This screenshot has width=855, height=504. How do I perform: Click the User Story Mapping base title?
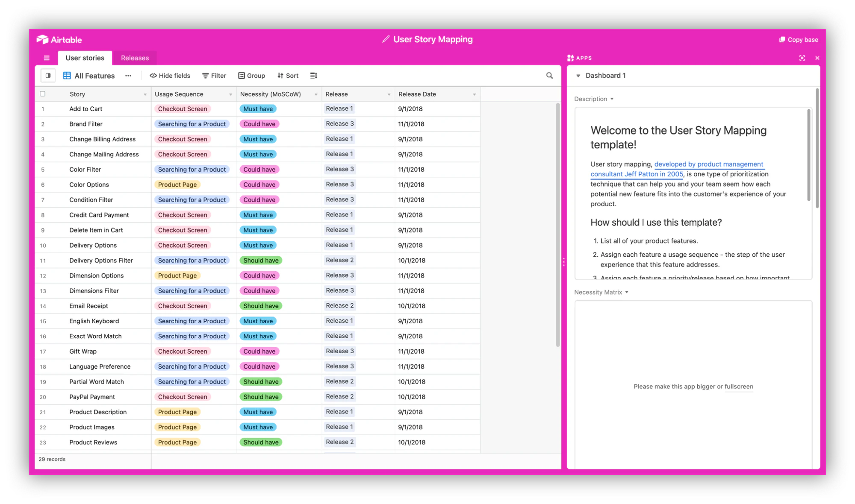(433, 39)
